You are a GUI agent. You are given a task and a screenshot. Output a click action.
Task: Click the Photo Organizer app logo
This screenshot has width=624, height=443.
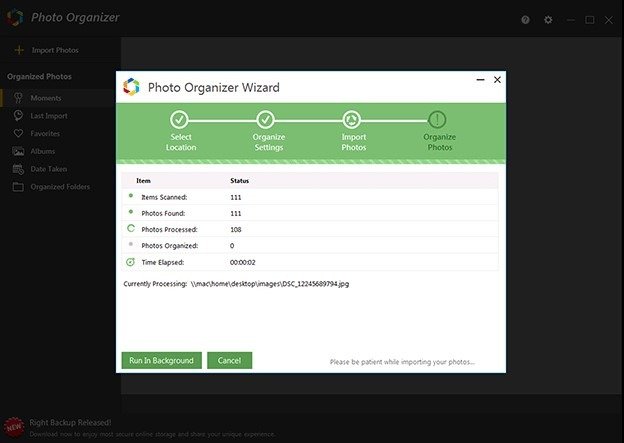pos(15,18)
